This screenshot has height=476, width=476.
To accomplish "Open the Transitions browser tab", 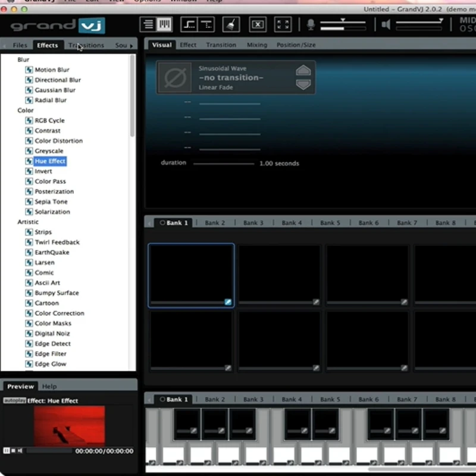I will 86,45.
